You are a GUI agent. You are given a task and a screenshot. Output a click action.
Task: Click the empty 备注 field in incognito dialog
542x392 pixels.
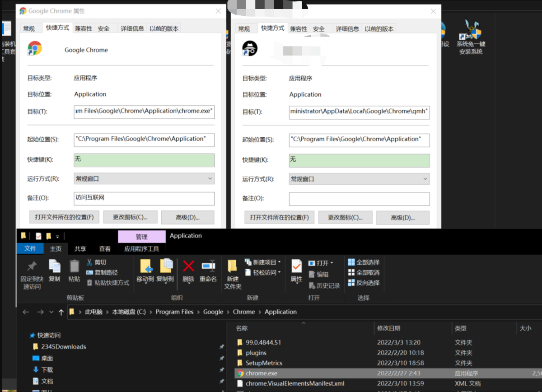pos(359,199)
